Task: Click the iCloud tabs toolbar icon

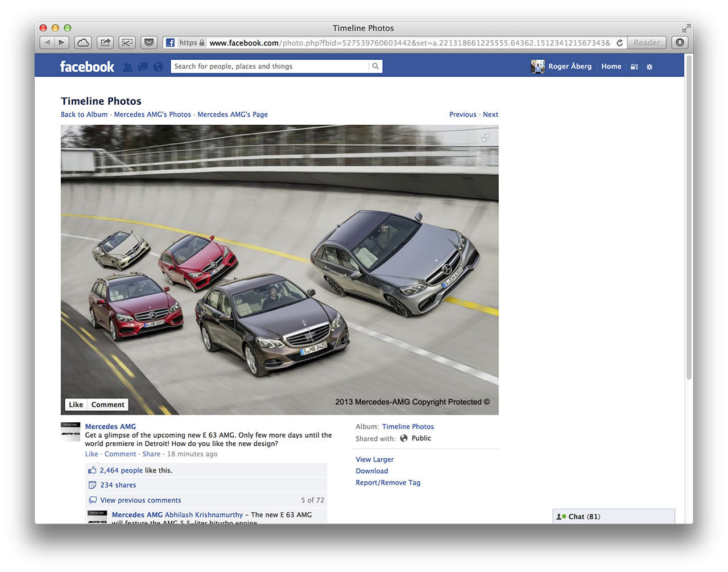Action: pyautogui.click(x=83, y=43)
